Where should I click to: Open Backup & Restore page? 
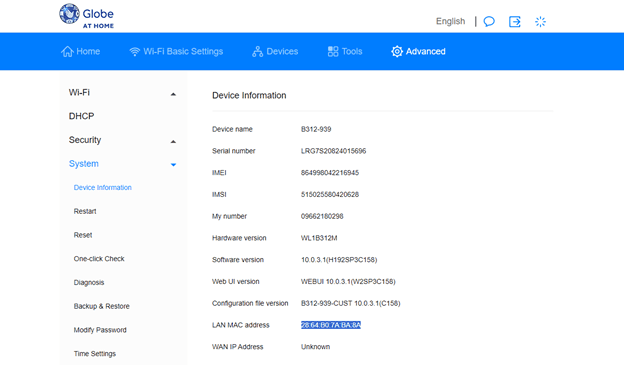[101, 306]
